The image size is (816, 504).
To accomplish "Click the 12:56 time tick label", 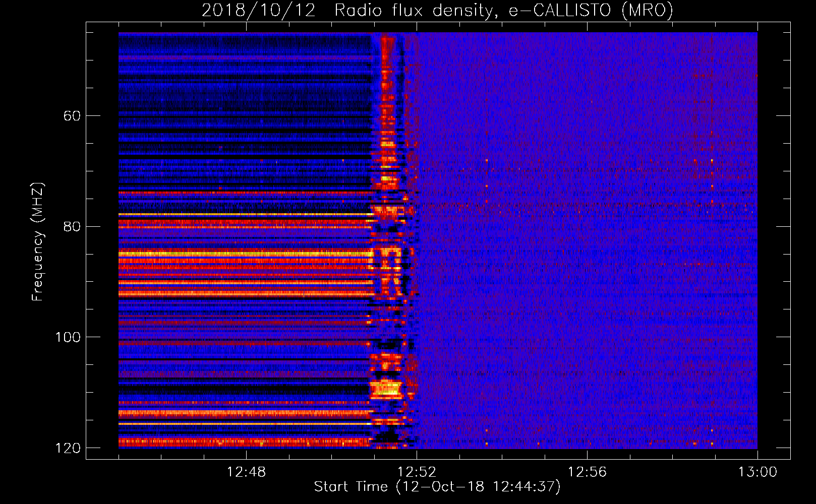I will (x=587, y=472).
